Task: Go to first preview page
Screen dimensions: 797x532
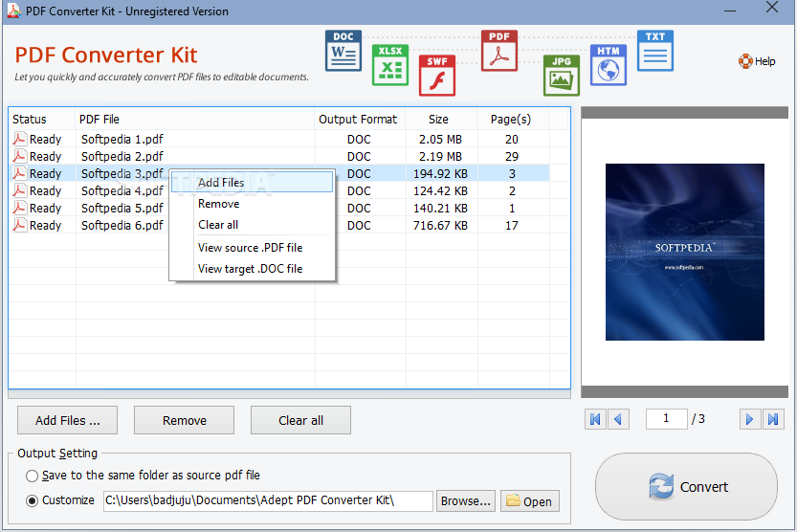Action: point(595,419)
